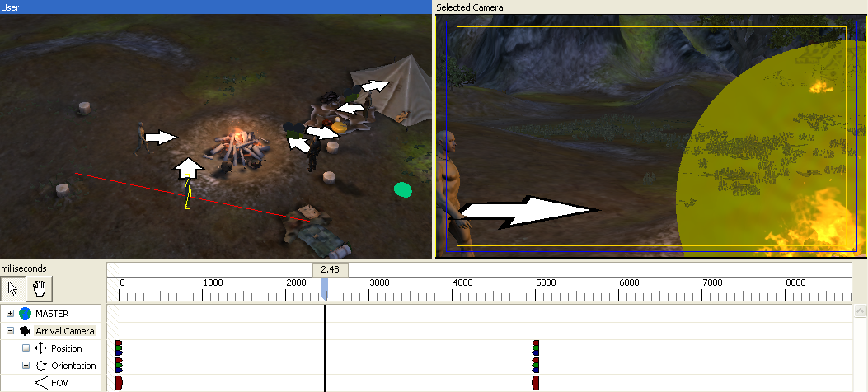
Task: Click the Arrival Camera track icon
Action: [x=25, y=331]
